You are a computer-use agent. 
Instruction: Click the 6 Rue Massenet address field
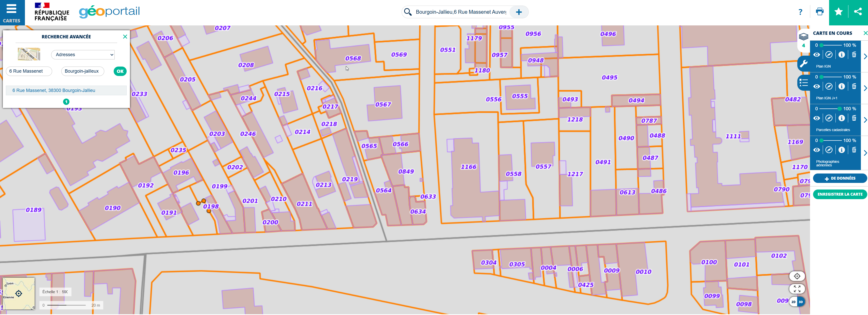coord(29,71)
